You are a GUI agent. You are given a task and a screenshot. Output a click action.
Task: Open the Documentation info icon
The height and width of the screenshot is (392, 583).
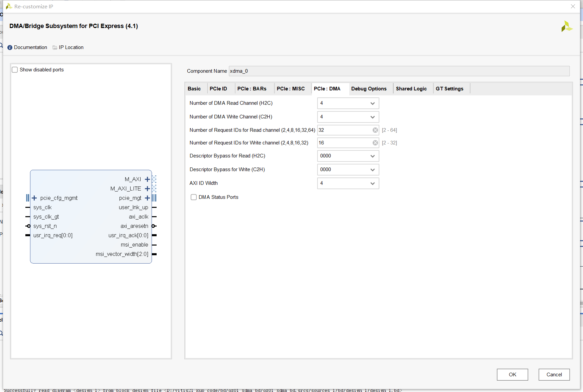pyautogui.click(x=10, y=47)
